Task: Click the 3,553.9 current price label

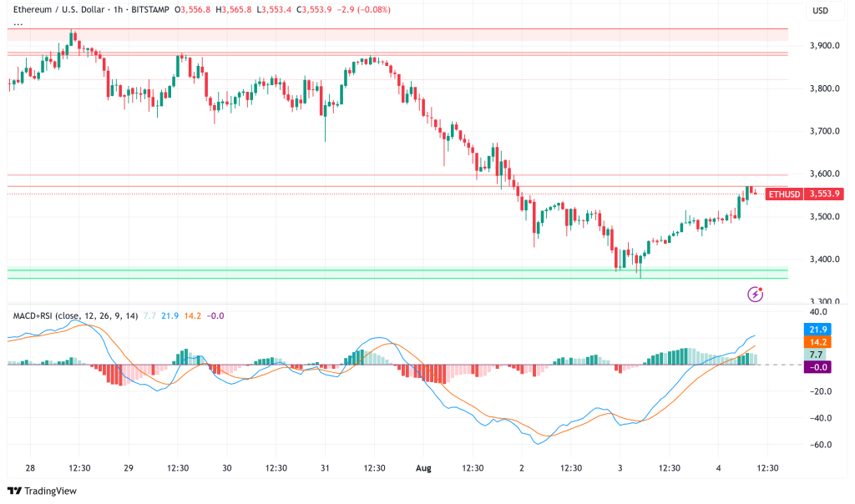Action: (x=824, y=194)
